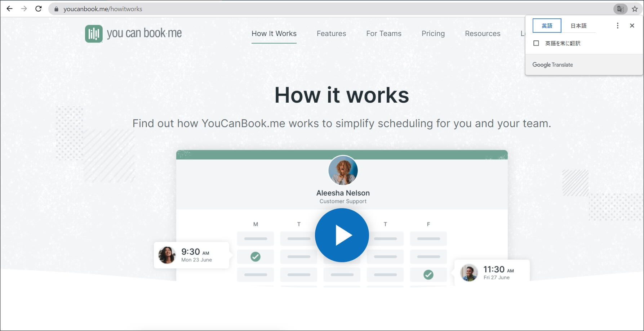Image resolution: width=644 pixels, height=331 pixels.
Task: Open the For Teams page
Action: pyautogui.click(x=383, y=33)
